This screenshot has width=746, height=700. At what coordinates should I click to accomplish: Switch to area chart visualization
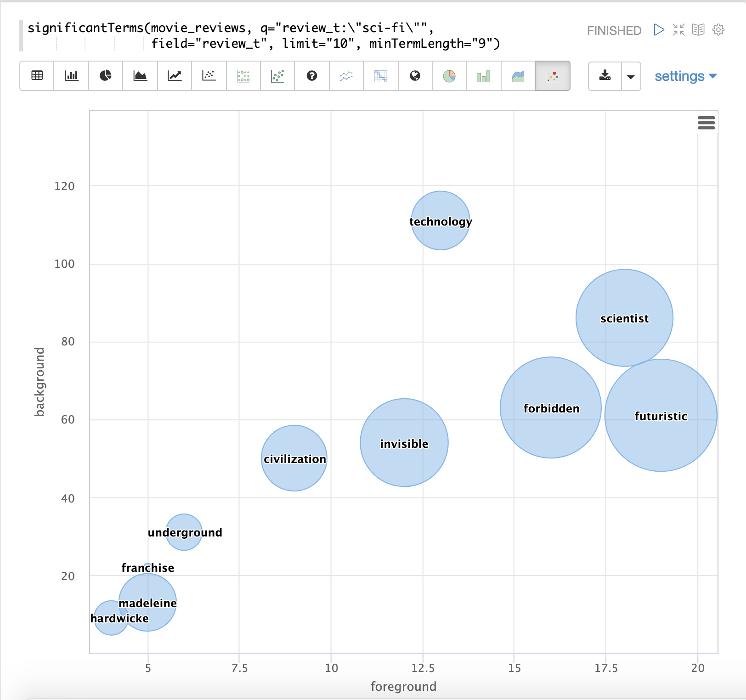140,76
